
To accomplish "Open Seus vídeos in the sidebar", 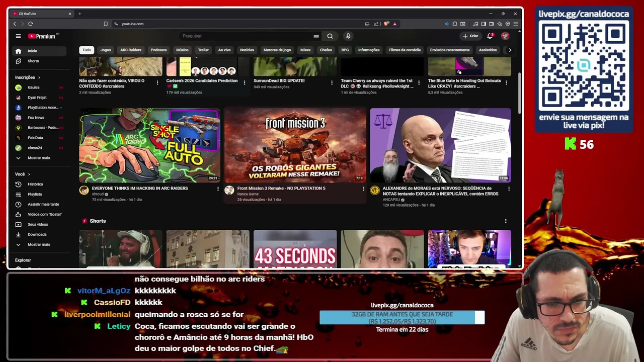I will pyautogui.click(x=39, y=224).
